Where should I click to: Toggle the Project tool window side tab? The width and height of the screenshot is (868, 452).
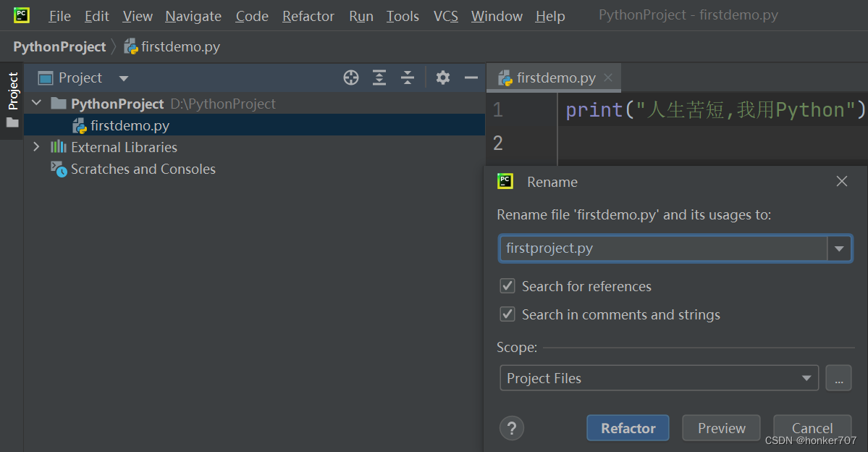point(12,100)
